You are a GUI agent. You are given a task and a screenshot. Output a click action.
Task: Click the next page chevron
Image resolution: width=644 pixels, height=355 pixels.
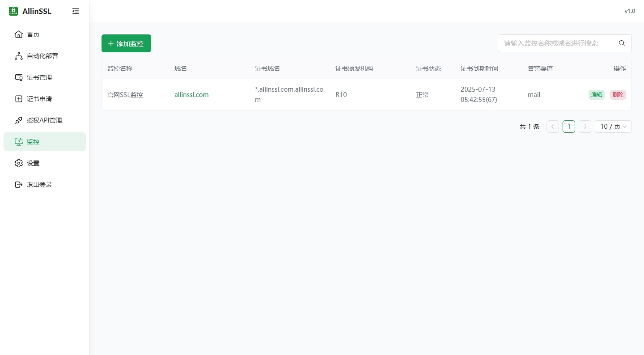tap(585, 127)
